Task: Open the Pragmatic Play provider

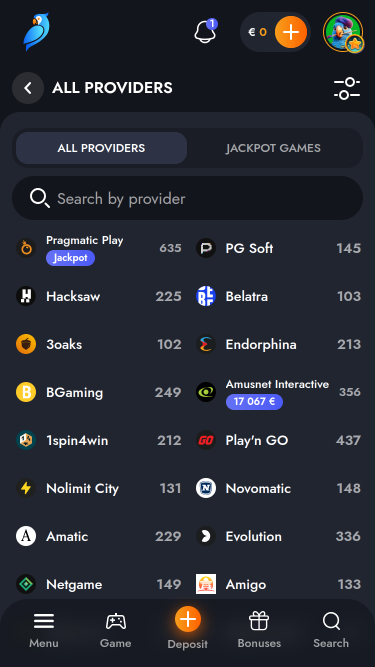Action: [99, 248]
